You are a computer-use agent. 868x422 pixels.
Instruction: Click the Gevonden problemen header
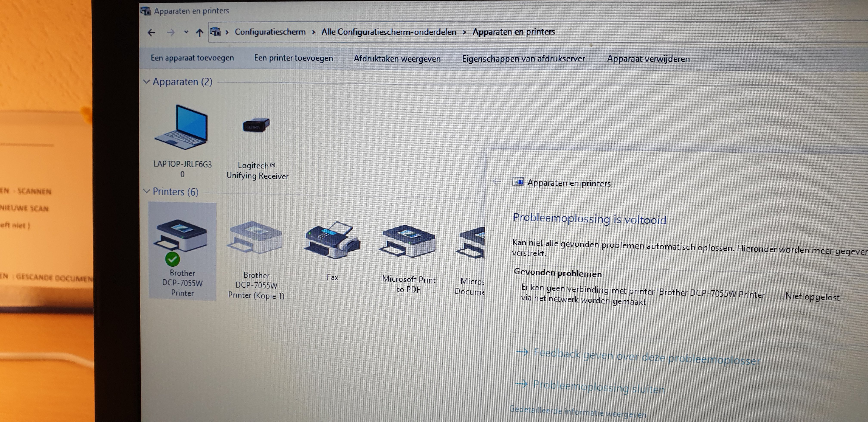[558, 273]
